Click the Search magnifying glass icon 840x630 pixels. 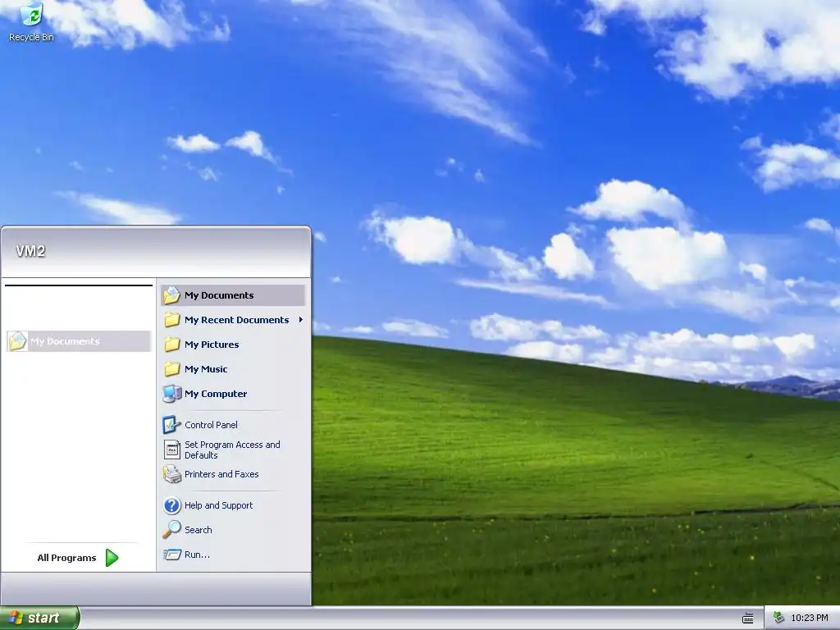(x=171, y=530)
